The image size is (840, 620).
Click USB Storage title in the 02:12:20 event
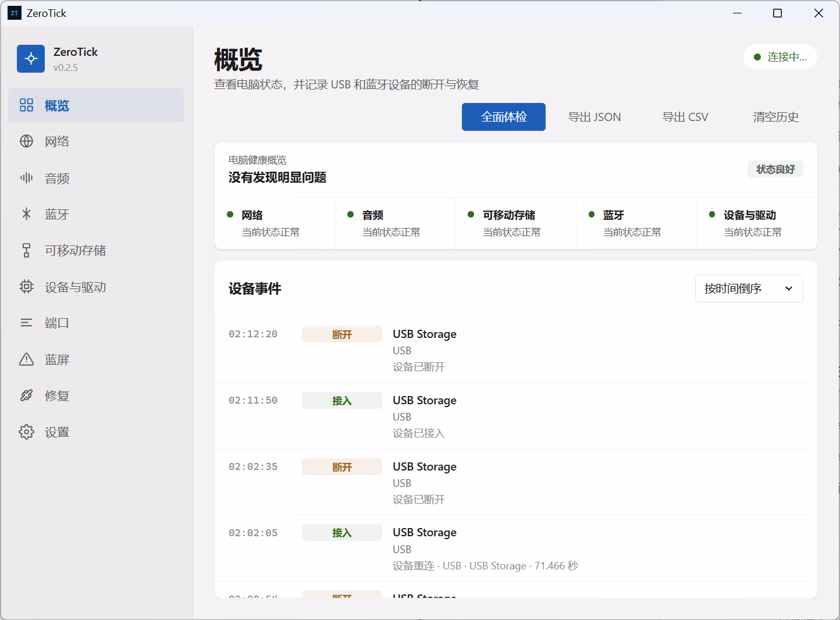[425, 334]
